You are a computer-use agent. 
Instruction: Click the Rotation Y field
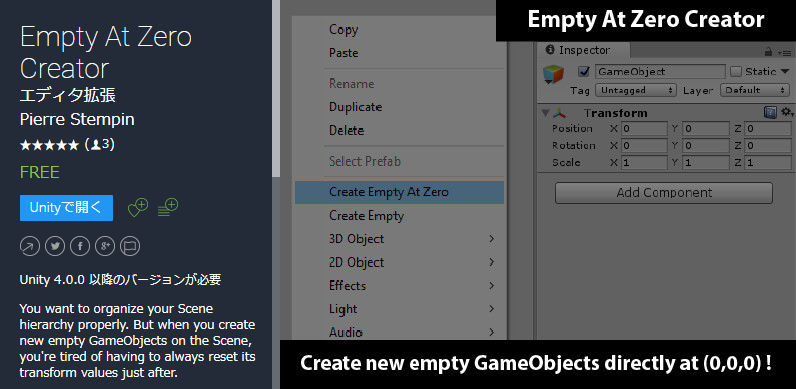pos(705,146)
